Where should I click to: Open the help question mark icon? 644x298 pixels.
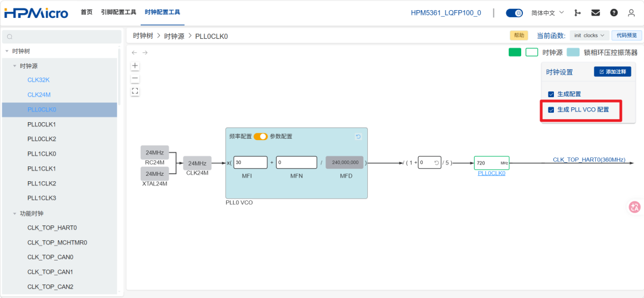[614, 13]
